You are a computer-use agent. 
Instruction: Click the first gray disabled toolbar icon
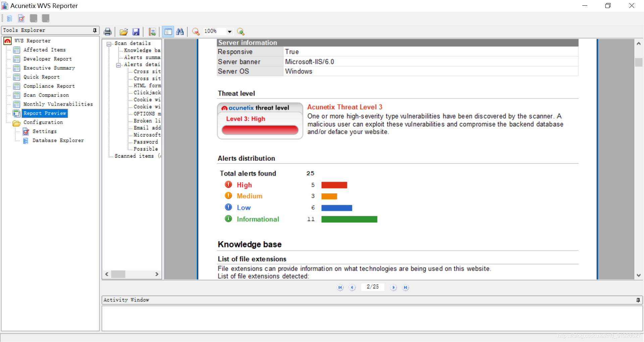[34, 18]
